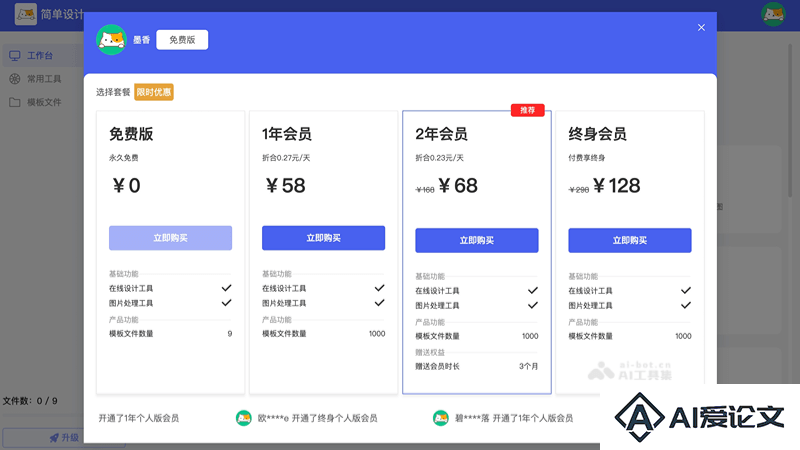Image resolution: width=800 pixels, height=450 pixels.
Task: Click 图片处理工具 checkmark in 免费版 card
Action: [x=227, y=303]
